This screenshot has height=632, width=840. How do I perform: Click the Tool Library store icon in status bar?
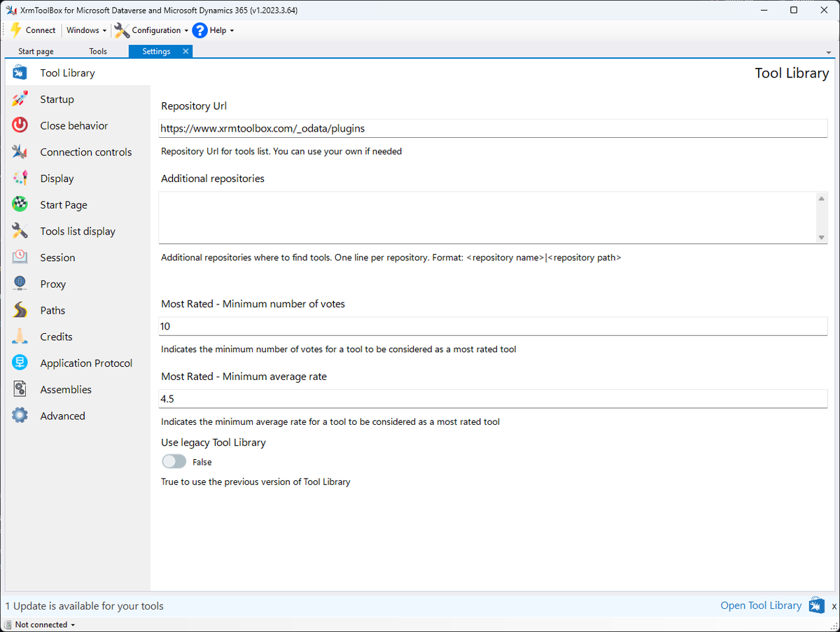(816, 605)
